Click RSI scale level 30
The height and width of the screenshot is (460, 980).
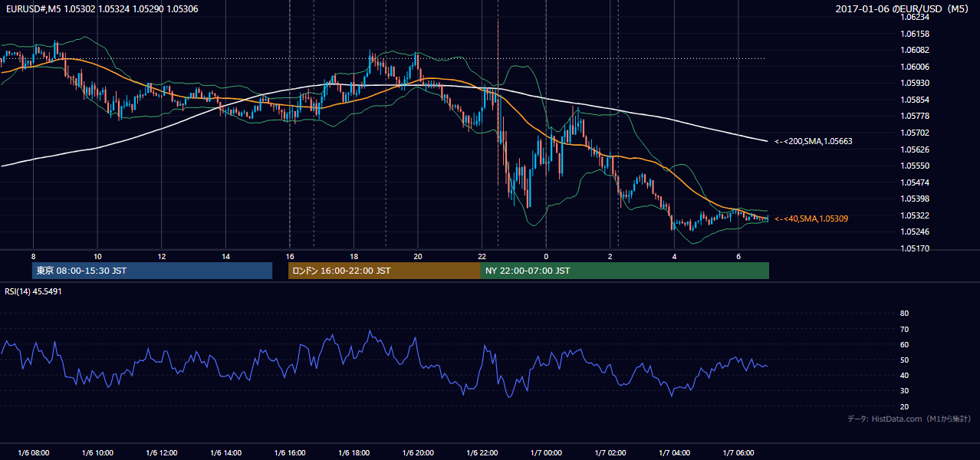click(x=904, y=391)
